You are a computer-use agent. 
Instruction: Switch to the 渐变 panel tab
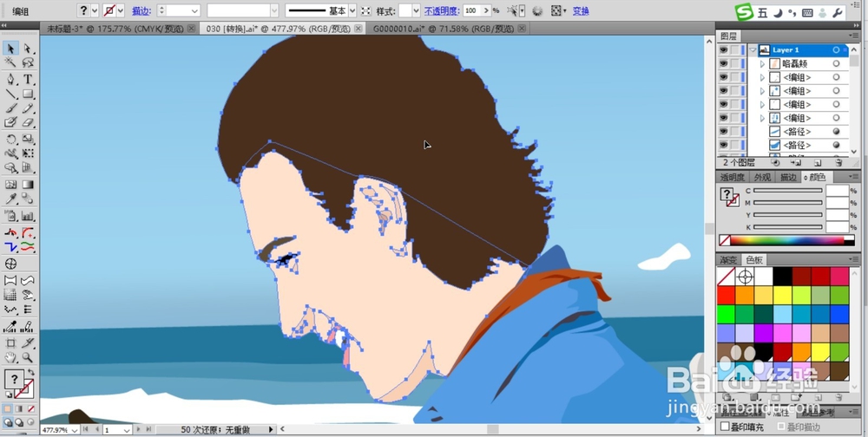click(728, 259)
